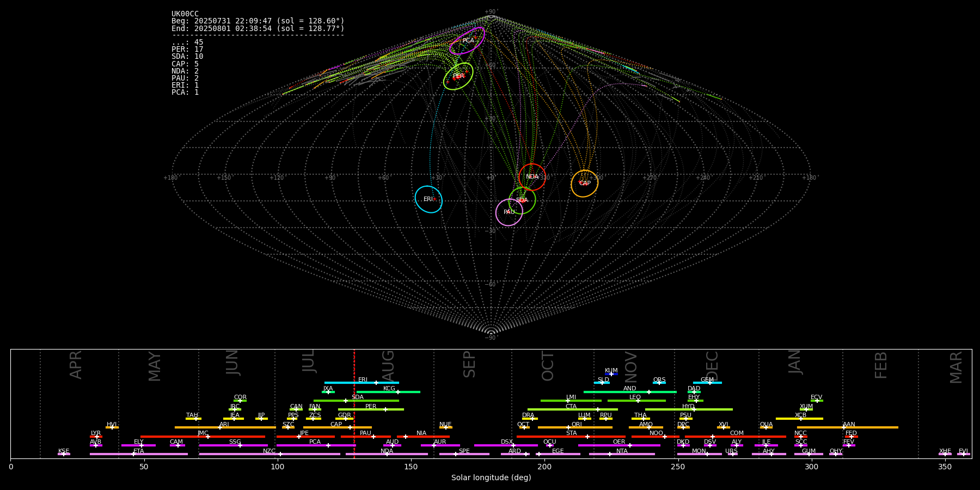Click the XCB shower bar in timeline
This screenshot has height=490, width=980.
tap(799, 418)
